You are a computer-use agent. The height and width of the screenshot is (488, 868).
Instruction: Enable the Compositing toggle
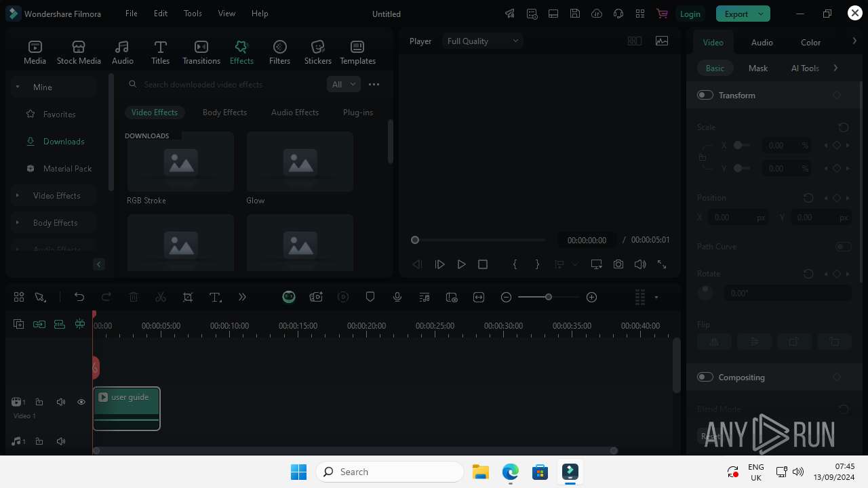point(705,377)
